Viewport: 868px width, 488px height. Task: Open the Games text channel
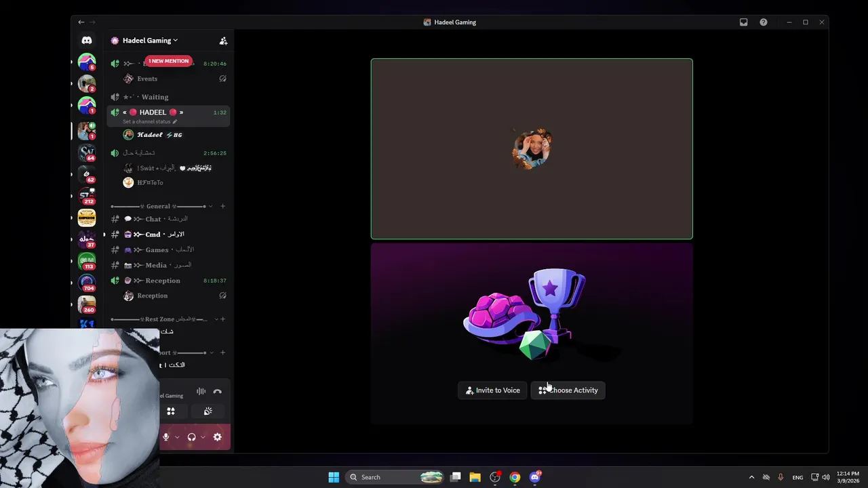(x=168, y=250)
